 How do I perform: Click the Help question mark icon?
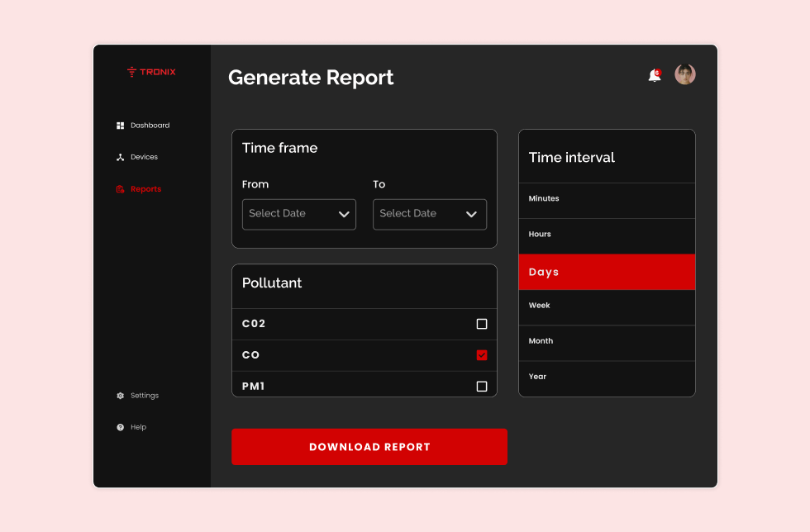pyautogui.click(x=120, y=427)
